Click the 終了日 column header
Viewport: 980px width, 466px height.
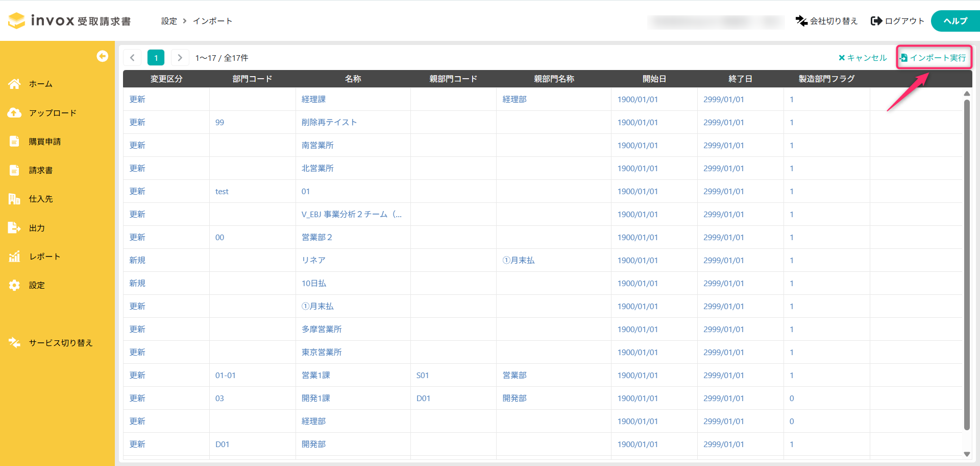[741, 79]
